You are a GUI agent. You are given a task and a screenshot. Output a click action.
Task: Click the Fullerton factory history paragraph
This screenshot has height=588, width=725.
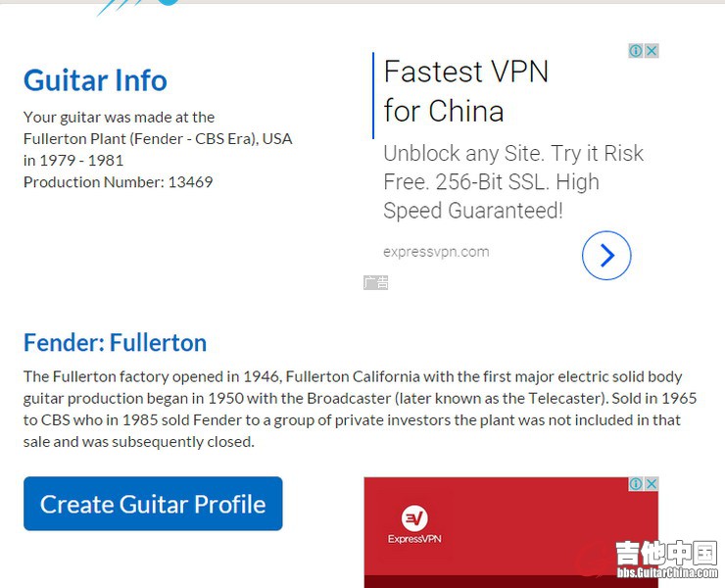pos(360,409)
